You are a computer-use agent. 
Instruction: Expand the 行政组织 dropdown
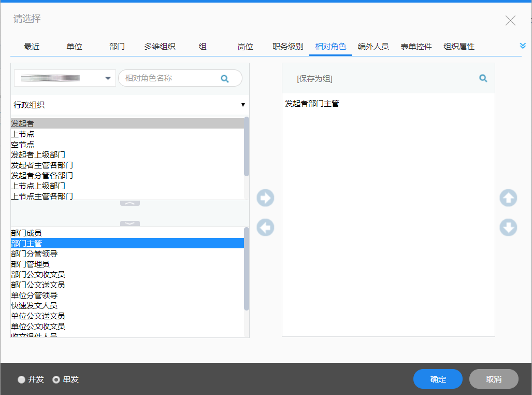(x=130, y=104)
